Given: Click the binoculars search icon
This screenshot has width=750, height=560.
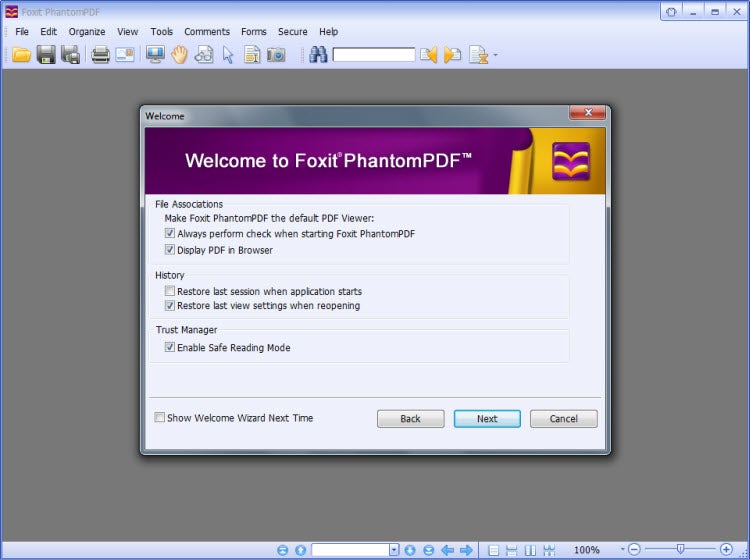Looking at the screenshot, I should (318, 55).
